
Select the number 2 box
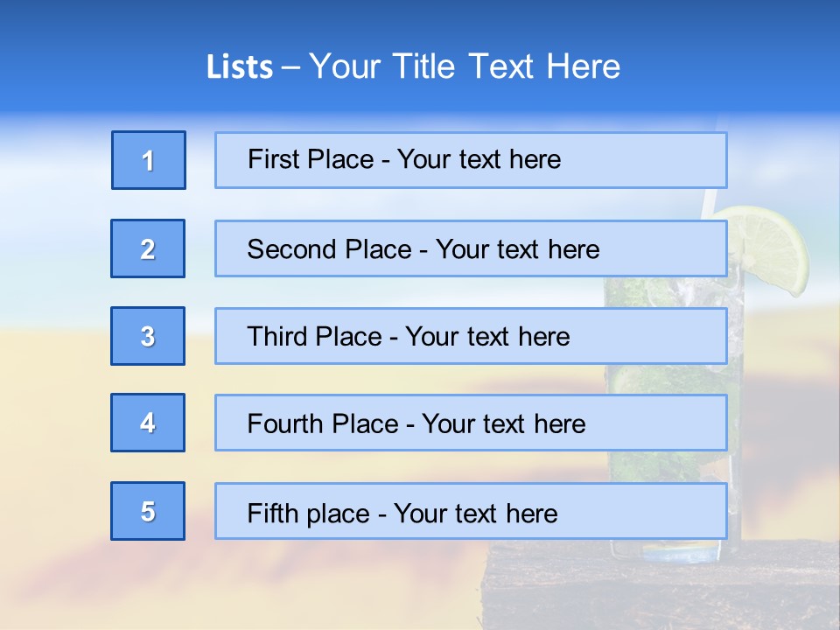coord(148,248)
